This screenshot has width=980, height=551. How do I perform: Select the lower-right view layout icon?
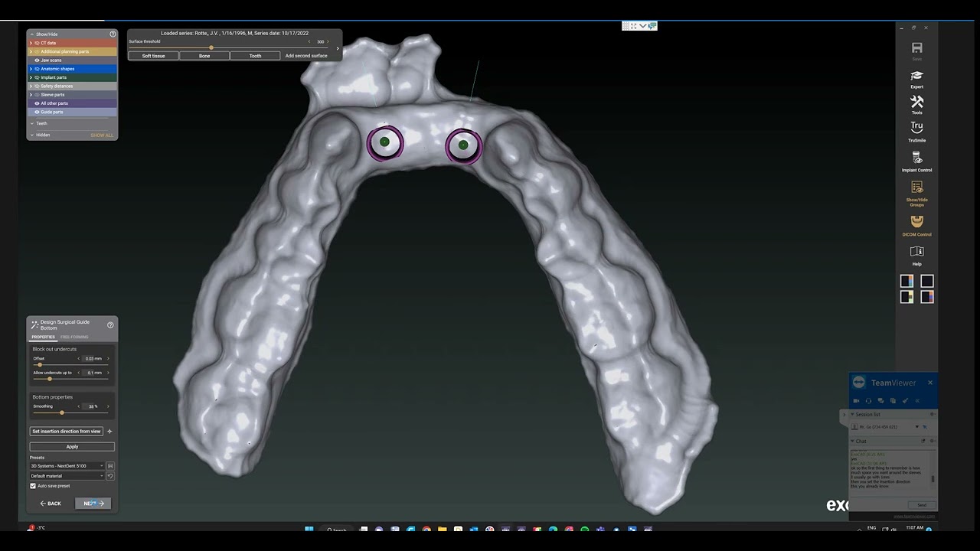[x=926, y=297]
